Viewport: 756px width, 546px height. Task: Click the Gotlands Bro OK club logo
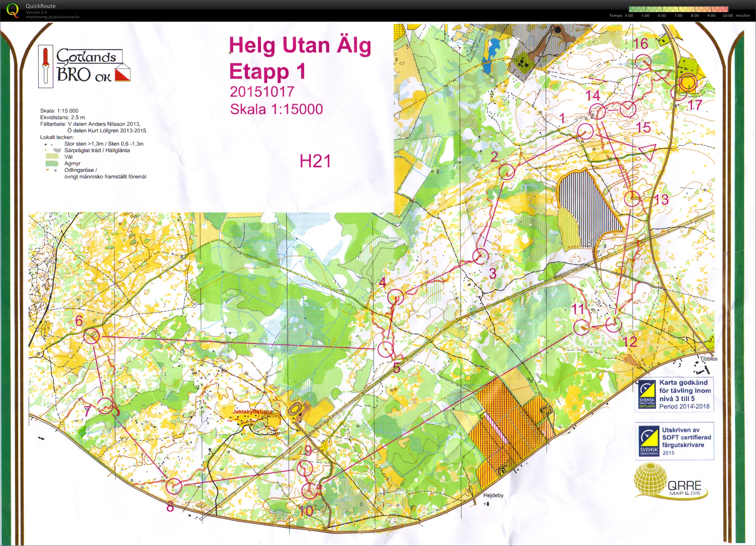84,67
